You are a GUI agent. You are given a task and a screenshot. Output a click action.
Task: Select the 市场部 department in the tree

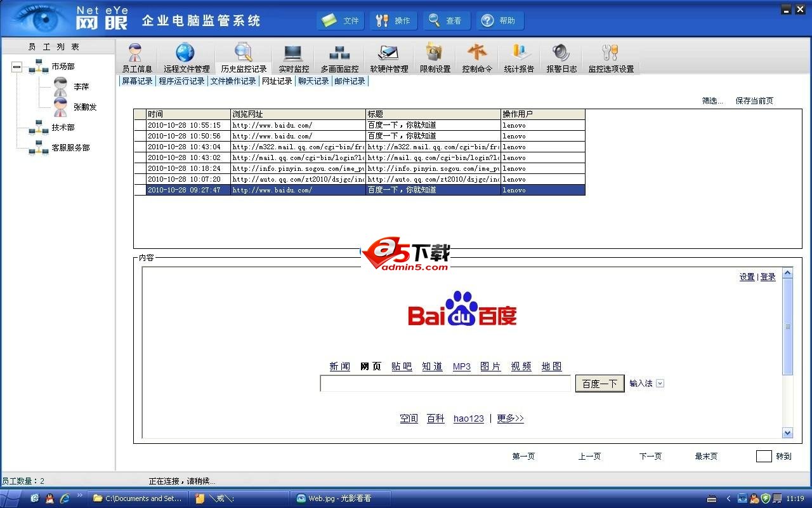(63, 67)
